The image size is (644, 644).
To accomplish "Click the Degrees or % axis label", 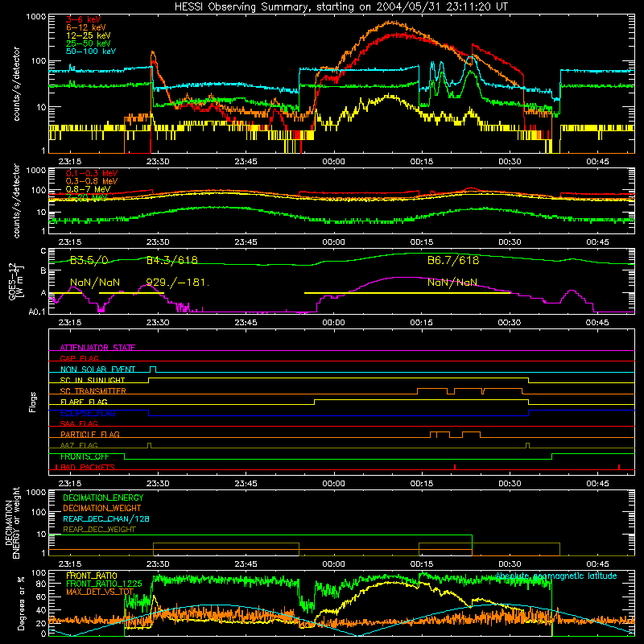I will click(21, 603).
